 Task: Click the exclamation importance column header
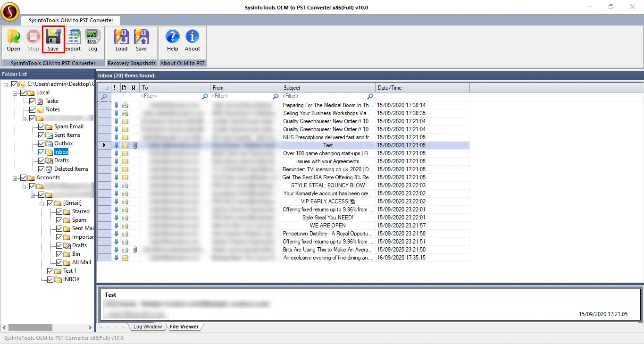(115, 88)
